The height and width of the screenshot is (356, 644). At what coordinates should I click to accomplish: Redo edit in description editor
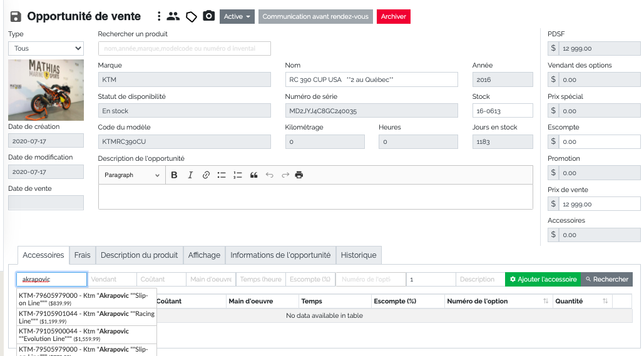pyautogui.click(x=285, y=175)
